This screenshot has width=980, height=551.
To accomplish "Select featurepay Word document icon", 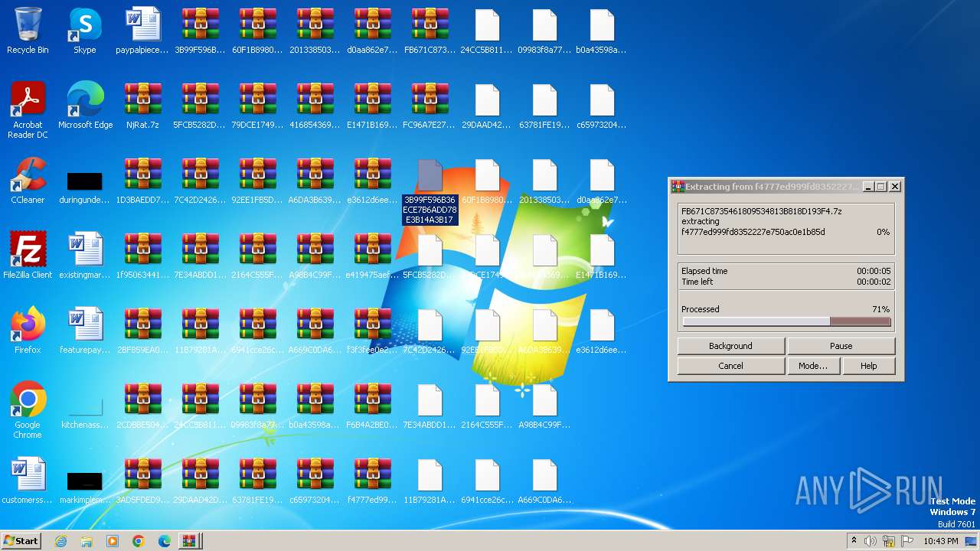I will [85, 331].
